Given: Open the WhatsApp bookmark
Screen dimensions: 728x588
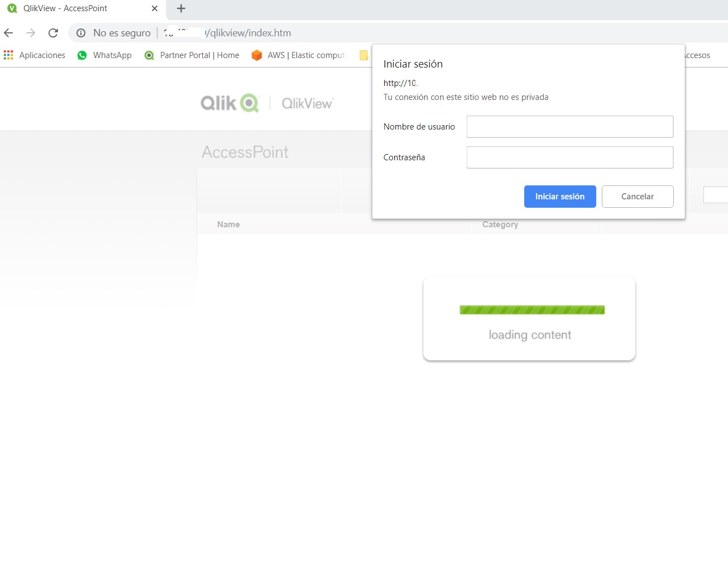Looking at the screenshot, I should pyautogui.click(x=104, y=55).
